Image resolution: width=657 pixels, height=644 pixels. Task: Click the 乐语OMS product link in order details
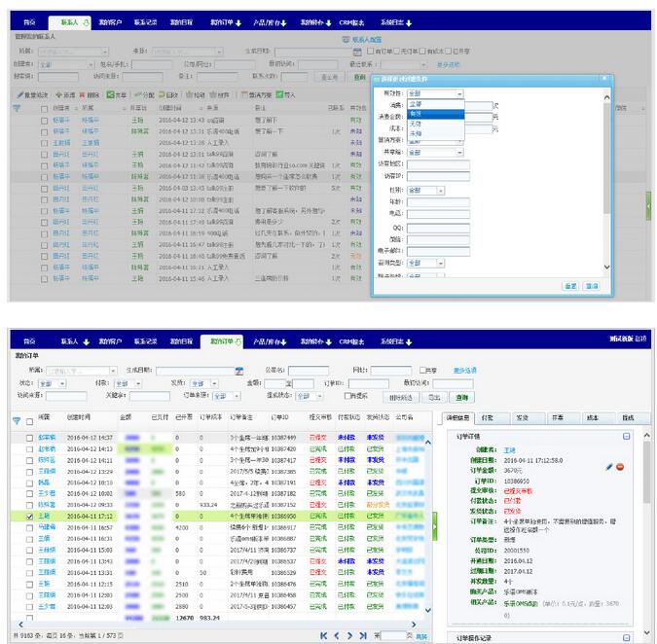coord(521,603)
